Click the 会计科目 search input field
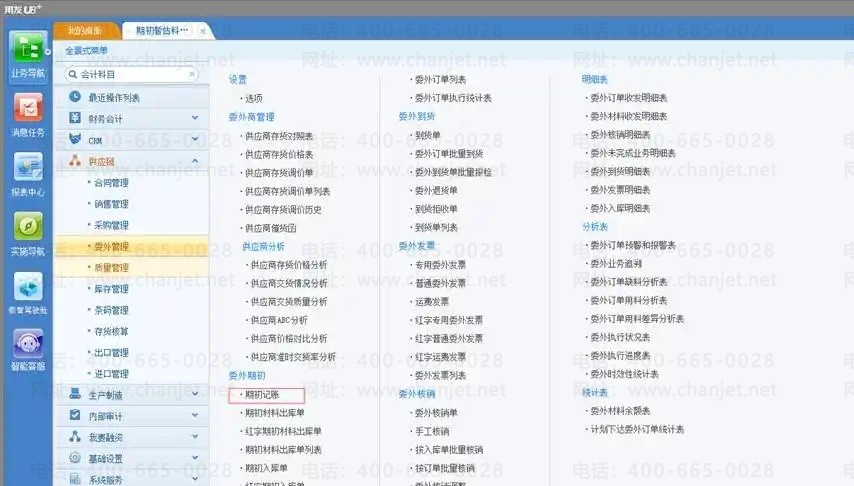The image size is (854, 486). tap(130, 74)
